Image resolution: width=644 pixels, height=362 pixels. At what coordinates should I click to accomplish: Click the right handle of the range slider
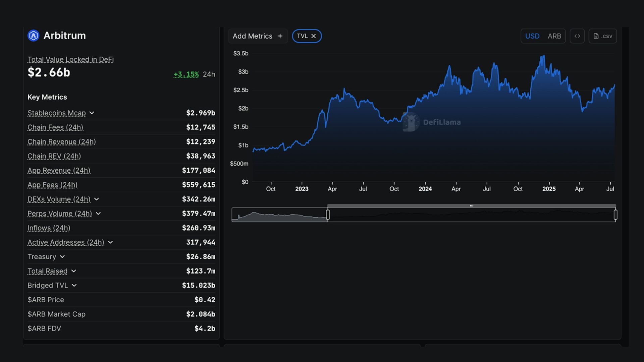point(615,215)
